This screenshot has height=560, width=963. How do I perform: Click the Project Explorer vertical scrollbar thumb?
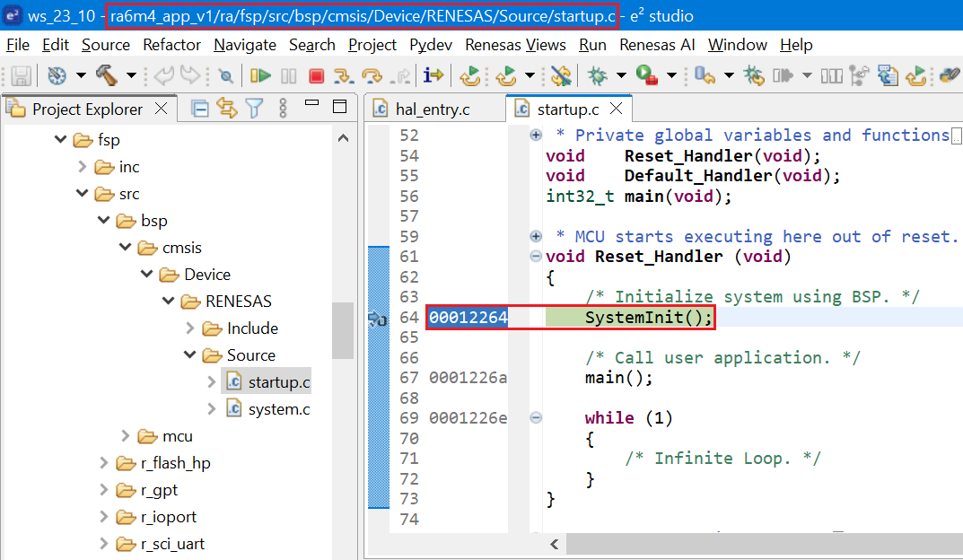(x=343, y=330)
